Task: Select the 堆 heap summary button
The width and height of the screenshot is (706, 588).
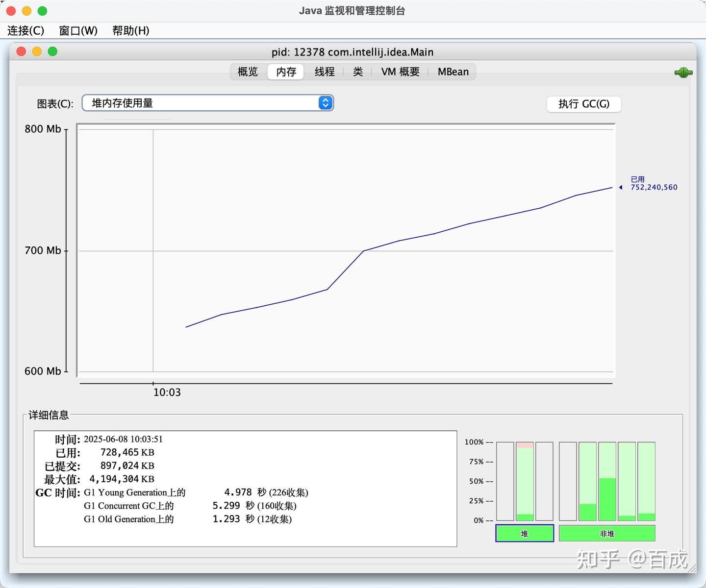Action: point(524,533)
